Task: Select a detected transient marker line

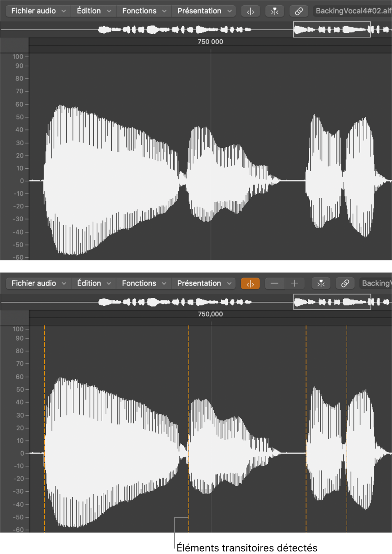Action: (x=188, y=415)
